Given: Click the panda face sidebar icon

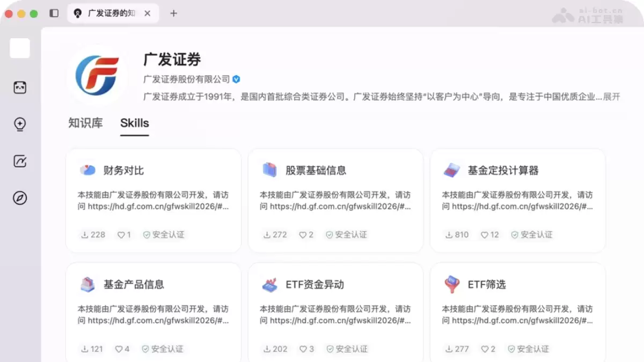Looking at the screenshot, I should point(20,88).
